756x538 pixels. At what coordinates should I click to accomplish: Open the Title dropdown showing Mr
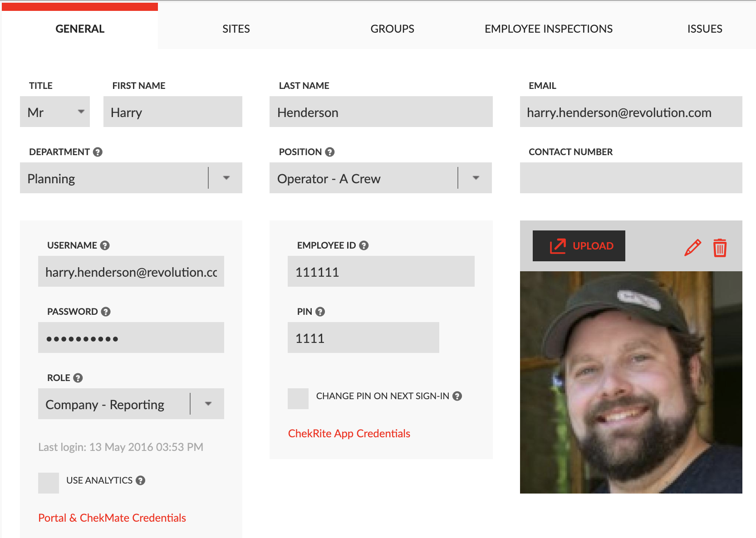pos(55,112)
